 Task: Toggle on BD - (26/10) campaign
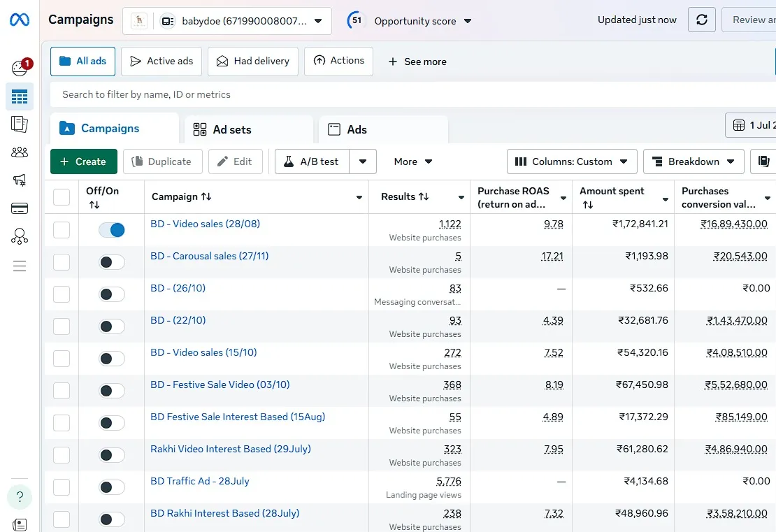[x=111, y=294]
